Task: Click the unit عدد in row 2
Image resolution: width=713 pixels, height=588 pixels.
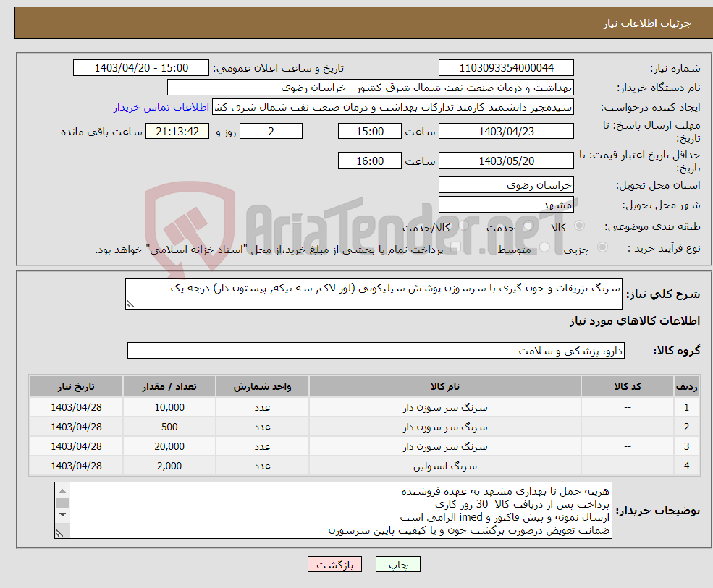Action: [262, 427]
